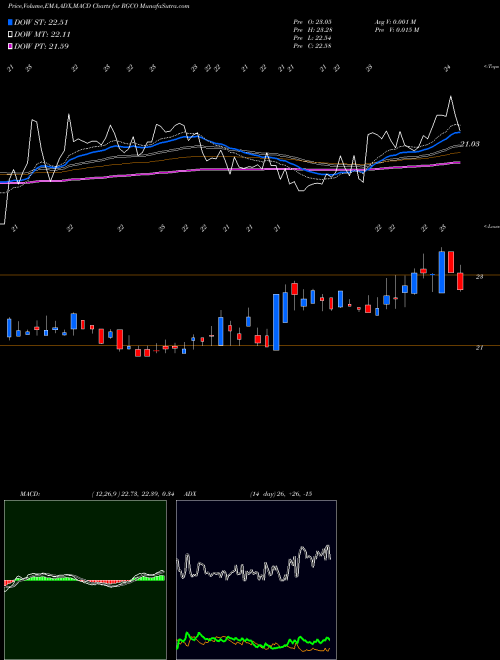Screen dimensions: 500x660
Task: Click the 'ADX' indicator label
Action: point(191,494)
